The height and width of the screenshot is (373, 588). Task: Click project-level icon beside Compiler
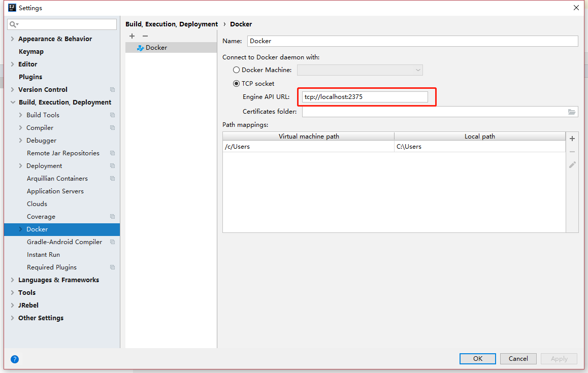tap(113, 128)
